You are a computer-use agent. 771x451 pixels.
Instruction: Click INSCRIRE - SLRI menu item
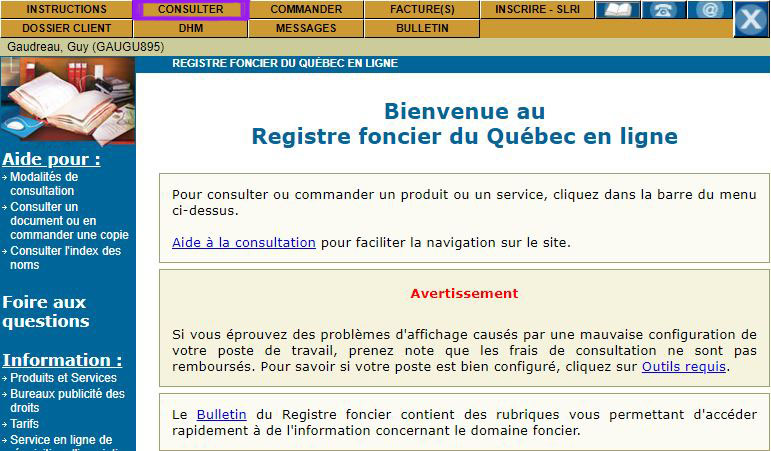tap(537, 10)
